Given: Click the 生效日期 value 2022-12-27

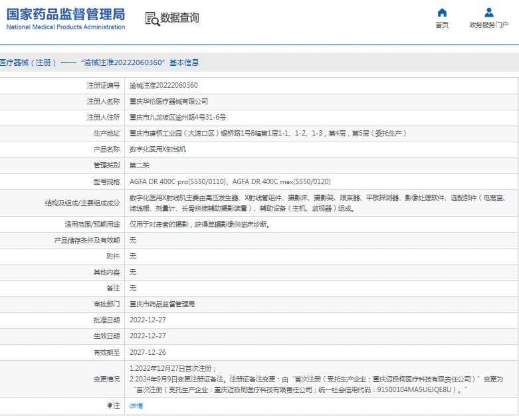Looking at the screenshot, I should click(x=148, y=336).
